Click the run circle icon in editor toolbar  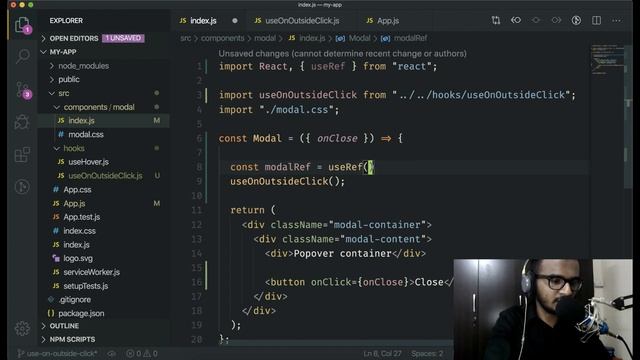point(576,20)
